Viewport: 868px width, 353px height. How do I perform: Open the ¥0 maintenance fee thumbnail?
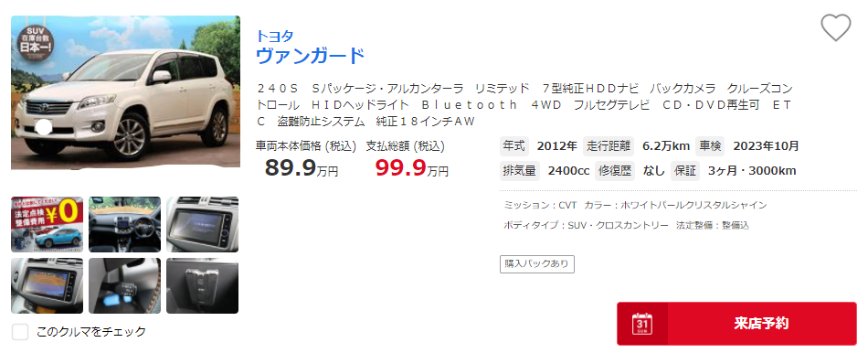pyautogui.click(x=47, y=224)
